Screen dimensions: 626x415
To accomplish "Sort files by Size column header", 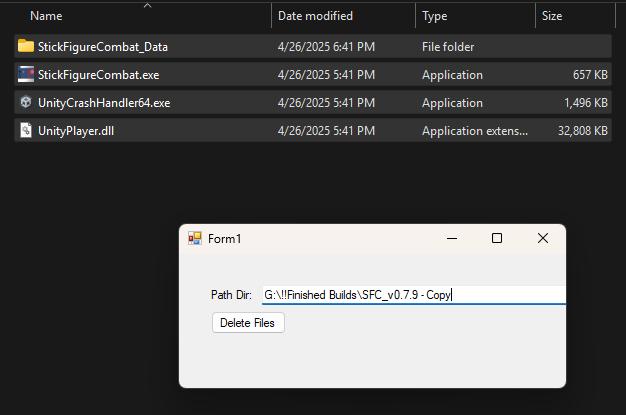I will 552,16.
